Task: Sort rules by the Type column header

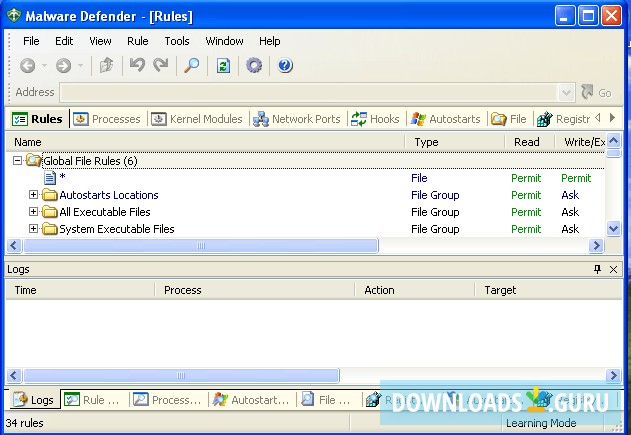Action: [x=455, y=142]
